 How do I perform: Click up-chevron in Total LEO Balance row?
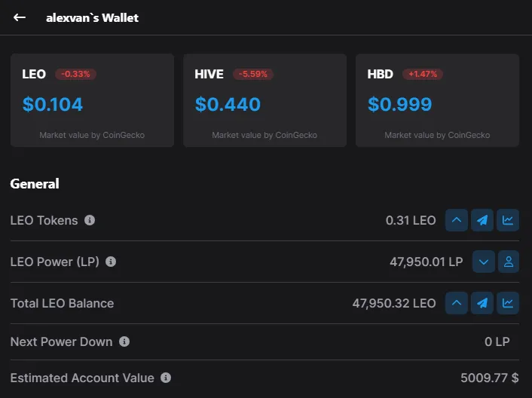[457, 303]
